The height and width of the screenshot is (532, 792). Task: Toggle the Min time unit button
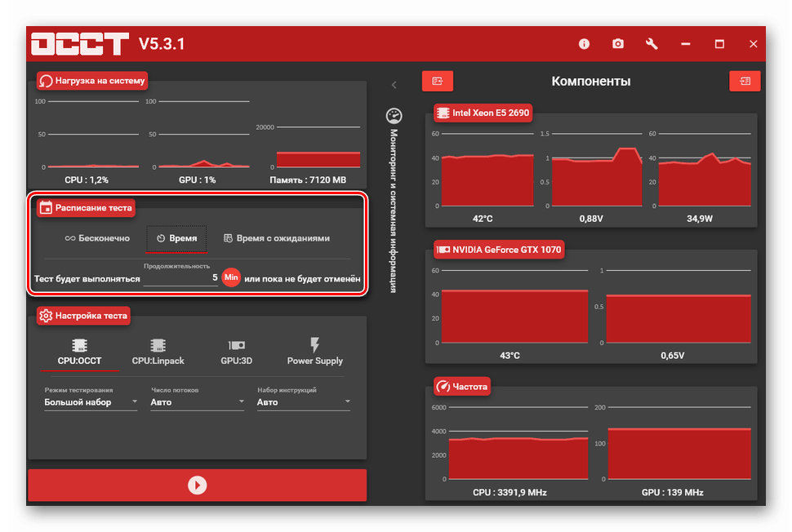coord(231,277)
